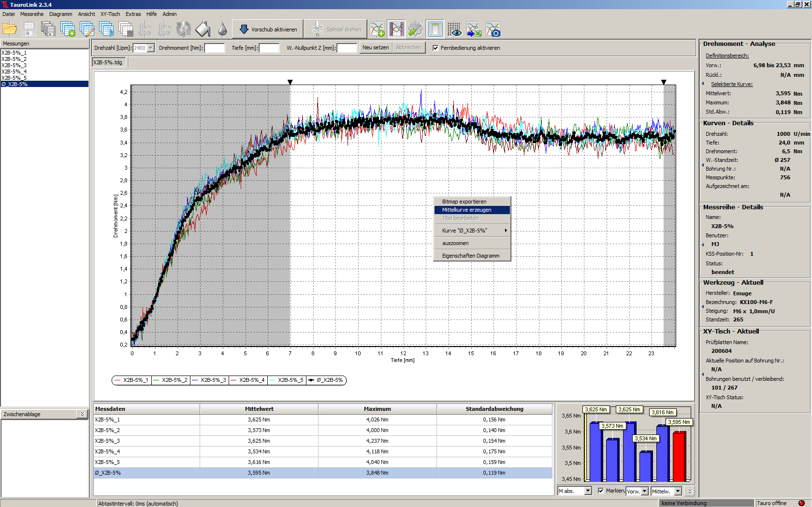Edit measurement series pencil icon
This screenshot has height=507, width=812.
point(87,29)
